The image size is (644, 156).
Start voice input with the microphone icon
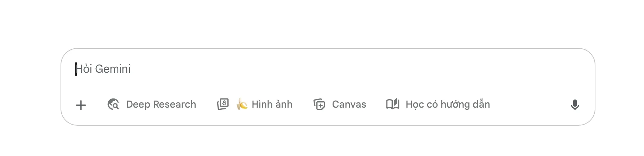tap(575, 105)
